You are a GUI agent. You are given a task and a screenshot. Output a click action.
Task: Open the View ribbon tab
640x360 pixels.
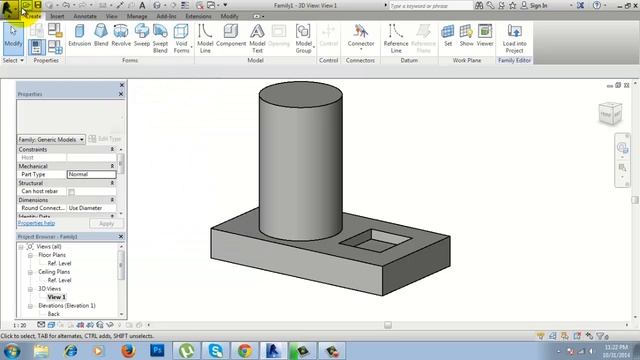(x=111, y=16)
